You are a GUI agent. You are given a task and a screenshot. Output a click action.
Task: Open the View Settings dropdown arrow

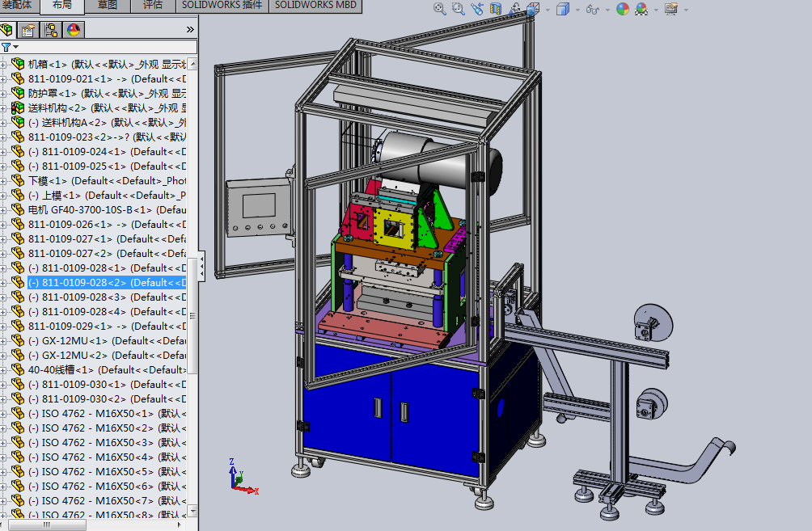pos(686,10)
